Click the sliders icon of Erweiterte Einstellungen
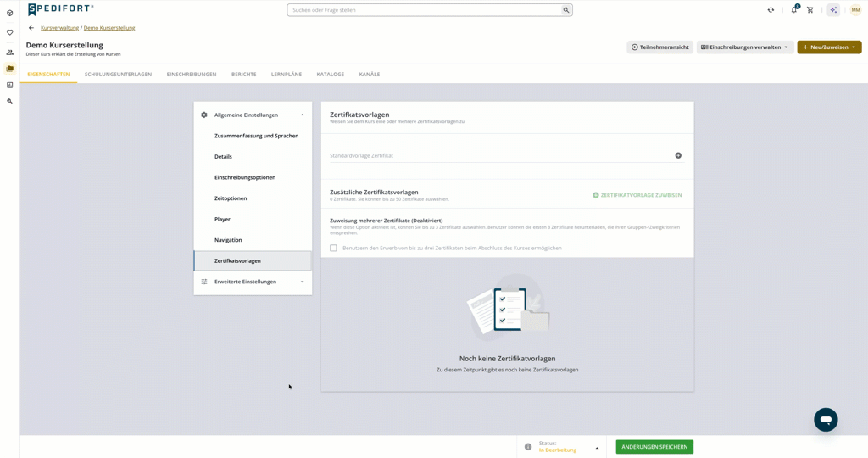The width and height of the screenshot is (868, 458). (x=203, y=282)
